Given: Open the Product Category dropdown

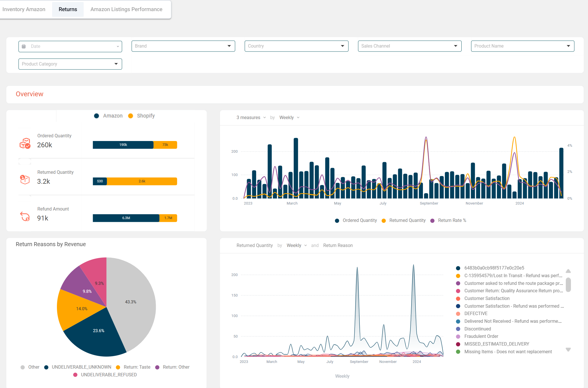Looking at the screenshot, I should point(70,64).
